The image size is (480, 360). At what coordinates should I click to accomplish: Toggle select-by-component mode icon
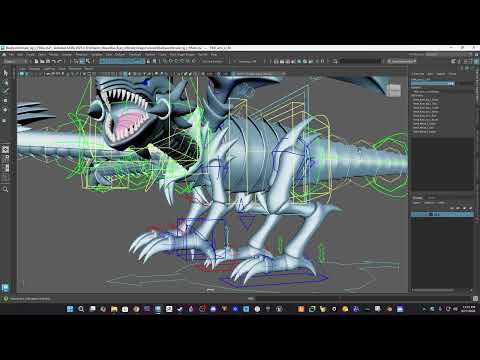[x=88, y=61]
